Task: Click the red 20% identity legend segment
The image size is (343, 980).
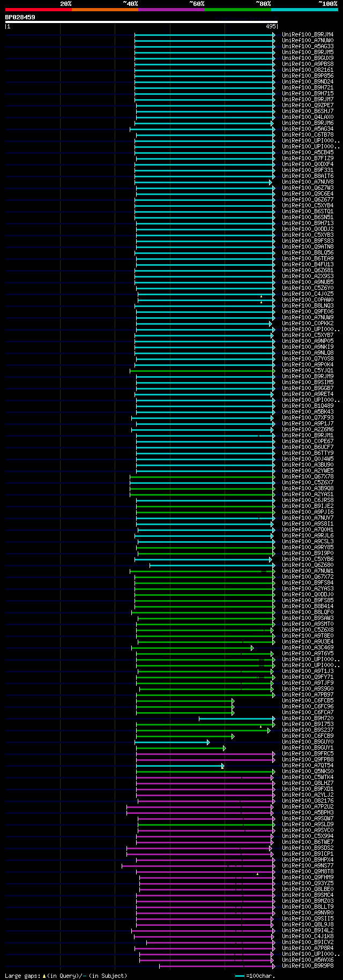Action: pyautogui.click(x=39, y=10)
